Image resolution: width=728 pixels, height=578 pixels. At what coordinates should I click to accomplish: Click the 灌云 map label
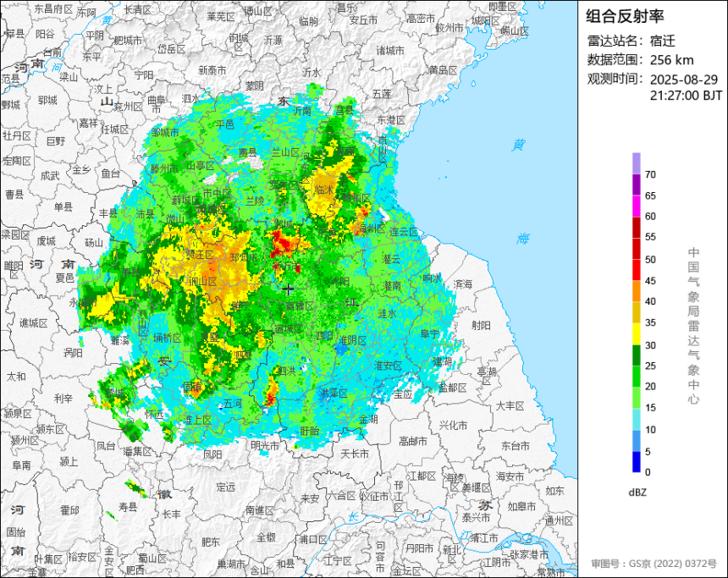pyautogui.click(x=391, y=259)
